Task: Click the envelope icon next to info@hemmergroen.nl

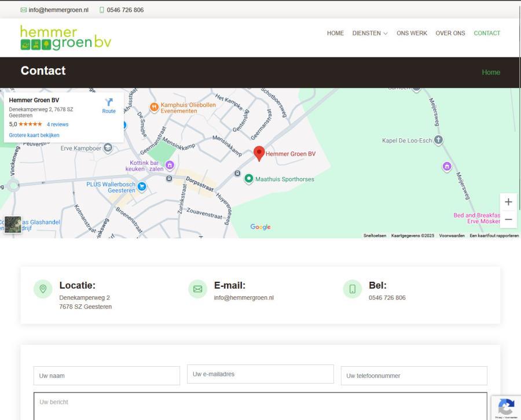Action: (x=22, y=9)
